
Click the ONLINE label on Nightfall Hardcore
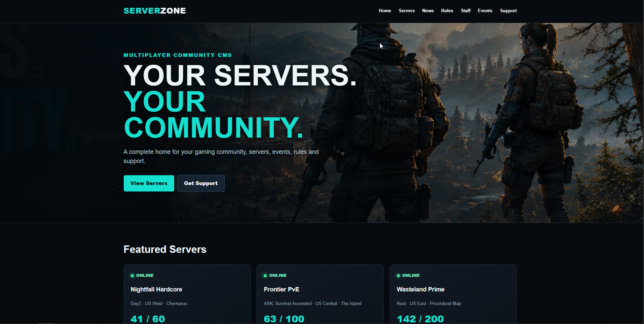145,276
